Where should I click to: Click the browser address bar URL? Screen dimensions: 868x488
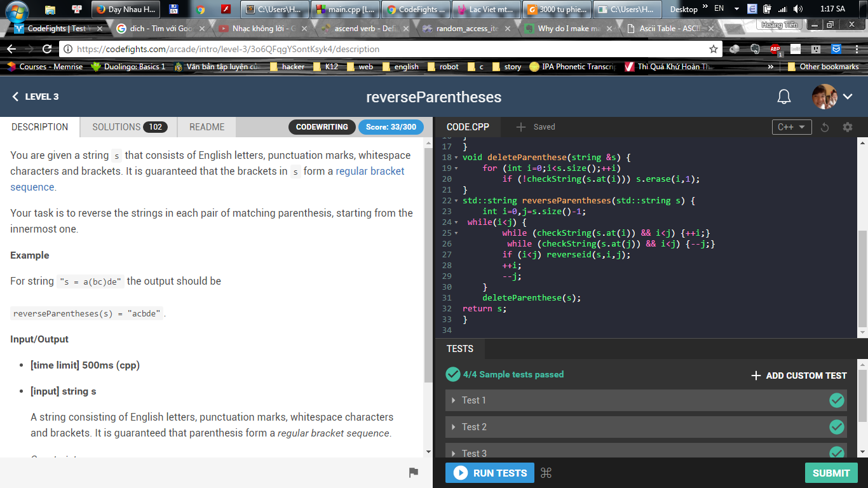point(381,49)
